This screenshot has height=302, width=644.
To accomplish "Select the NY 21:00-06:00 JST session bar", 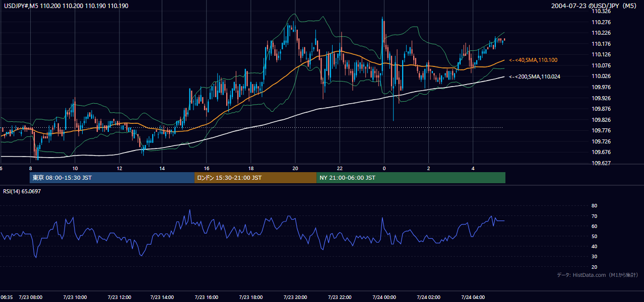I will pos(411,178).
